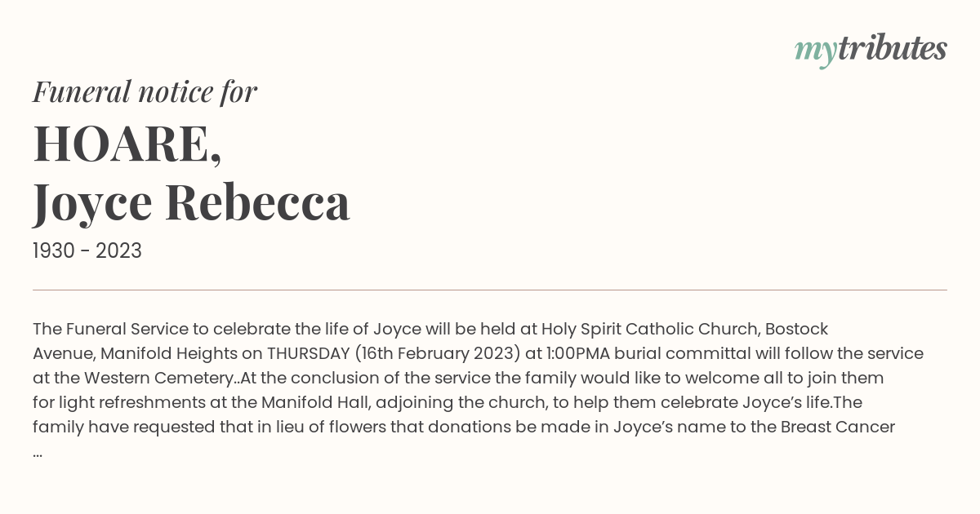Click the word THURSDAY in the notice
The width and height of the screenshot is (980, 514).
pyautogui.click(x=309, y=354)
